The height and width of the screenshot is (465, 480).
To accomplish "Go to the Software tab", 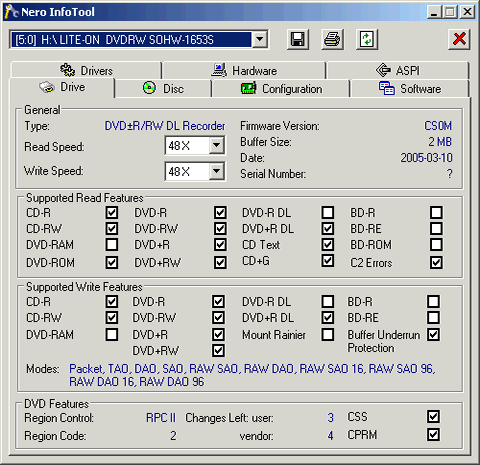I will tap(410, 89).
